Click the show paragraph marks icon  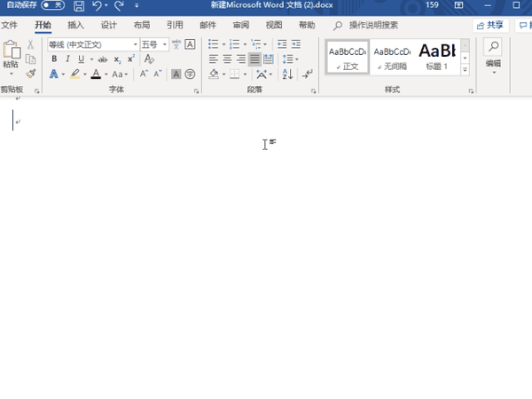308,74
